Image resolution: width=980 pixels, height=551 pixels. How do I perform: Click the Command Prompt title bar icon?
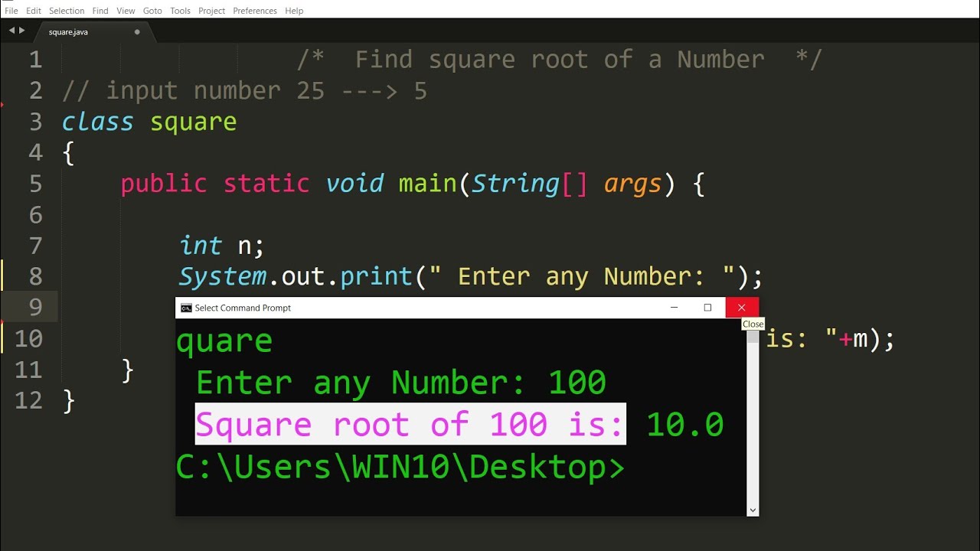186,308
